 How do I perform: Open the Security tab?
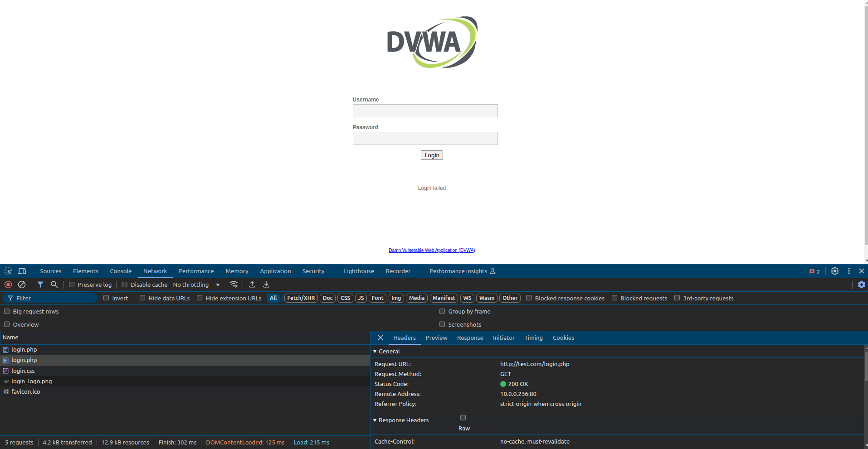point(313,271)
